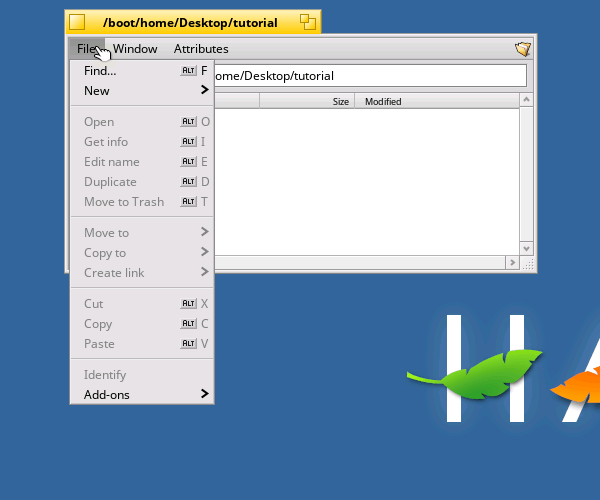Open the Move to submenu arrow
The width and height of the screenshot is (600, 500).
pos(204,233)
